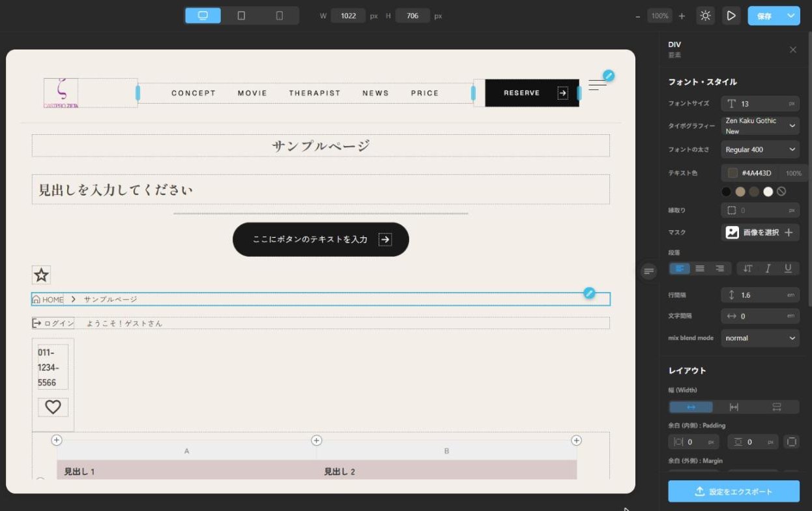Edit the canvas height H field

[x=413, y=16]
